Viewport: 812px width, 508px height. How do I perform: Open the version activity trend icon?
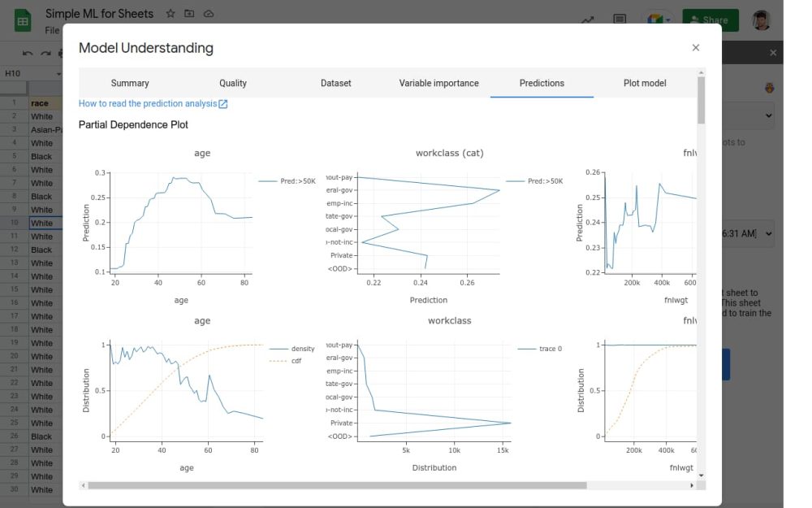point(587,20)
